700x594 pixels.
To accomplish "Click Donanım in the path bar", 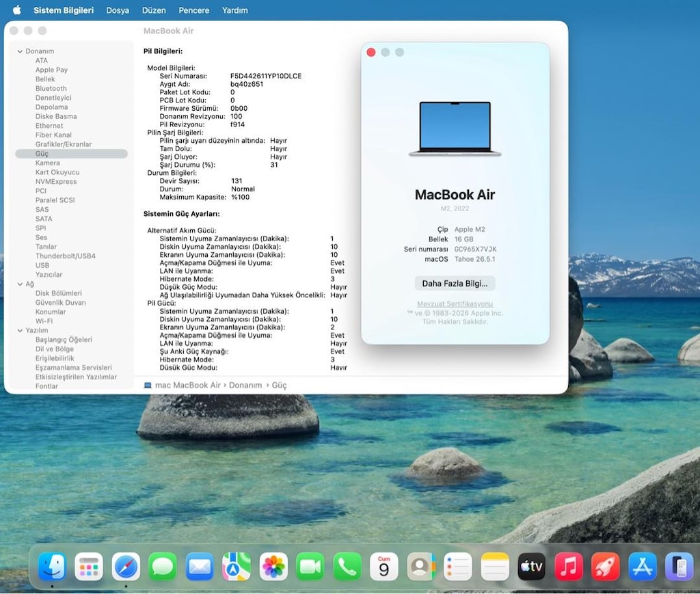I will [x=245, y=385].
